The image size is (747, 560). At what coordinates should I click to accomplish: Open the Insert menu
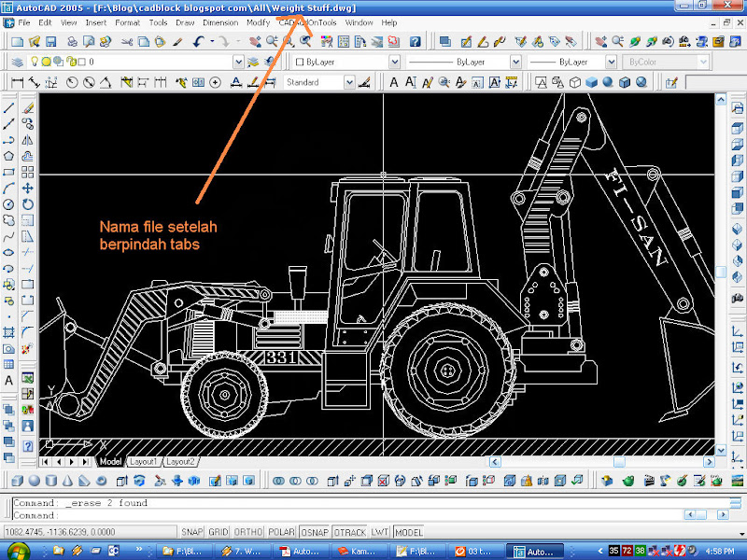(96, 22)
